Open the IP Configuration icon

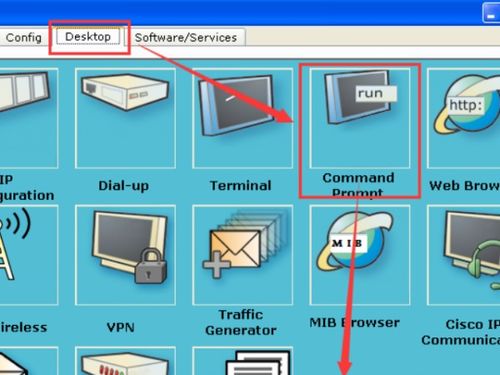tap(29, 118)
